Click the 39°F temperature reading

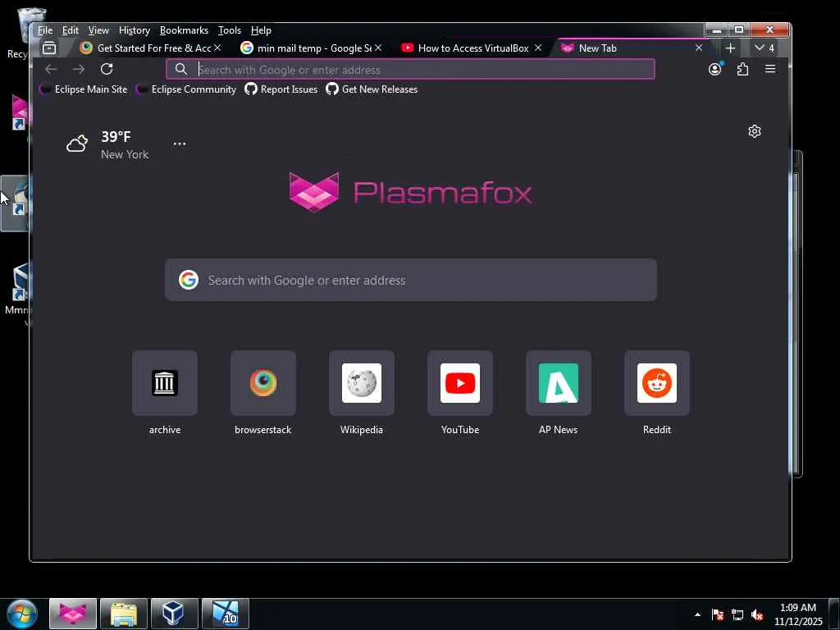pos(116,137)
